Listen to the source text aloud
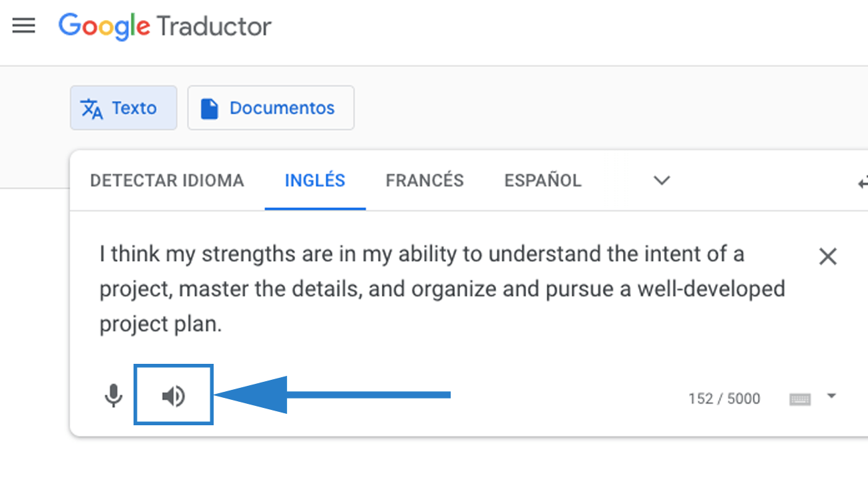 [x=173, y=395]
